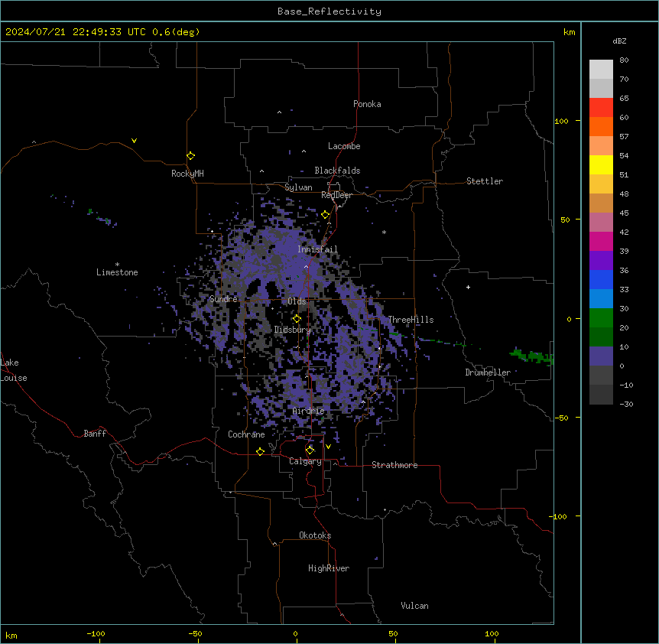Click the Innisfail city label
This screenshot has height=644, width=659.
pos(317,249)
